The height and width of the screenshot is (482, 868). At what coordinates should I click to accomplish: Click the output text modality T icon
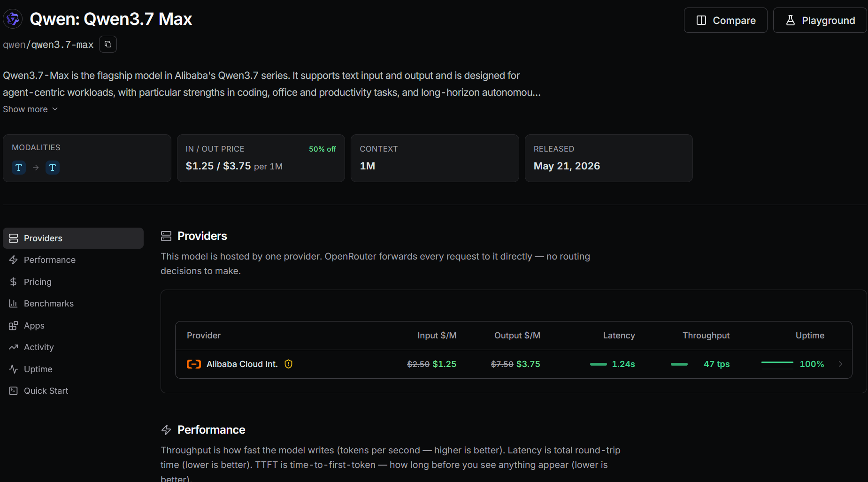coord(53,167)
